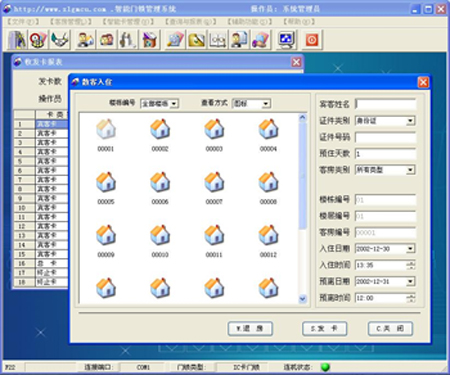Click the person with document toolbar icon
450x375 pixels.
(x=239, y=40)
